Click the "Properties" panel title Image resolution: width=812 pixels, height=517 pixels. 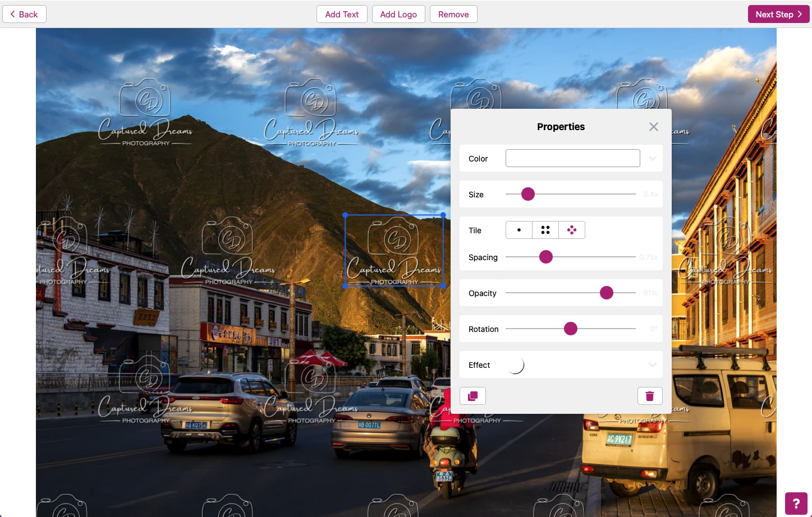(561, 127)
